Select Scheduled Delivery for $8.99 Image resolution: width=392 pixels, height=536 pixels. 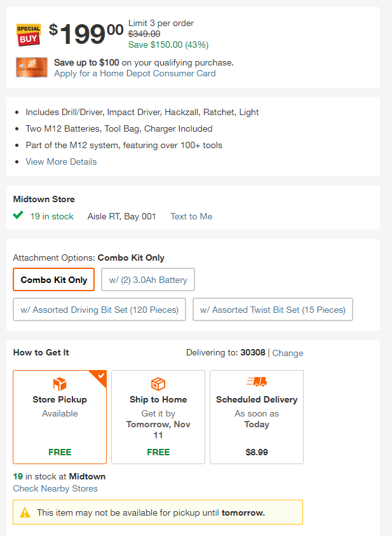(257, 417)
